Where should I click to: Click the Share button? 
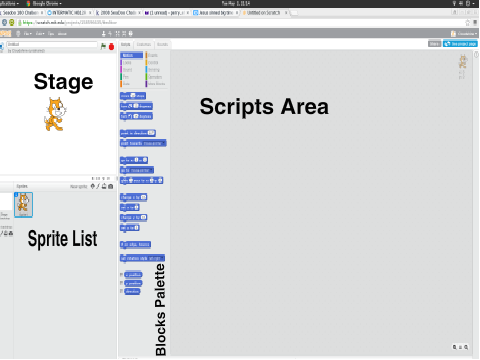tap(435, 44)
